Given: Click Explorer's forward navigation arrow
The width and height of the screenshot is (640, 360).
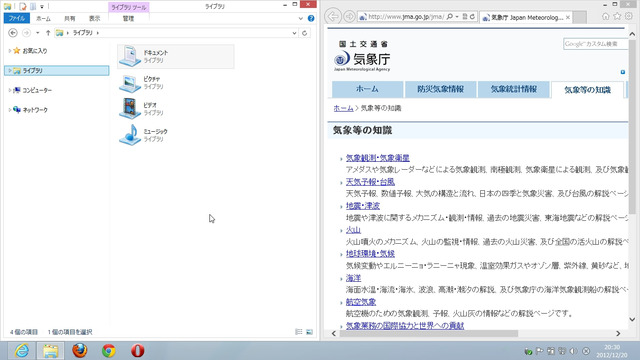Looking at the screenshot, I should [x=26, y=33].
